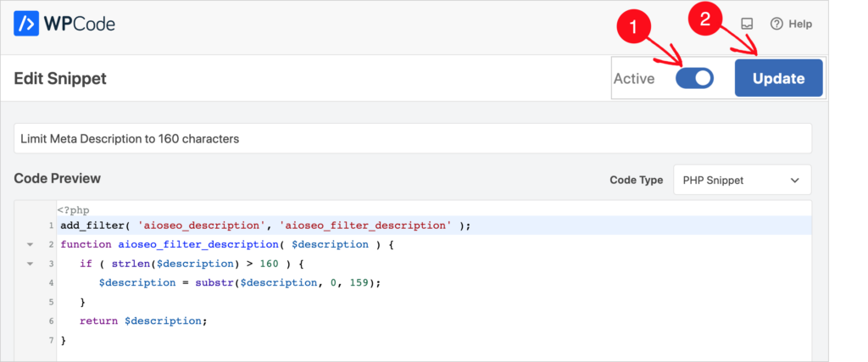The height and width of the screenshot is (362, 868).
Task: Collapse the code fold arrow at line 2
Action: click(x=31, y=244)
